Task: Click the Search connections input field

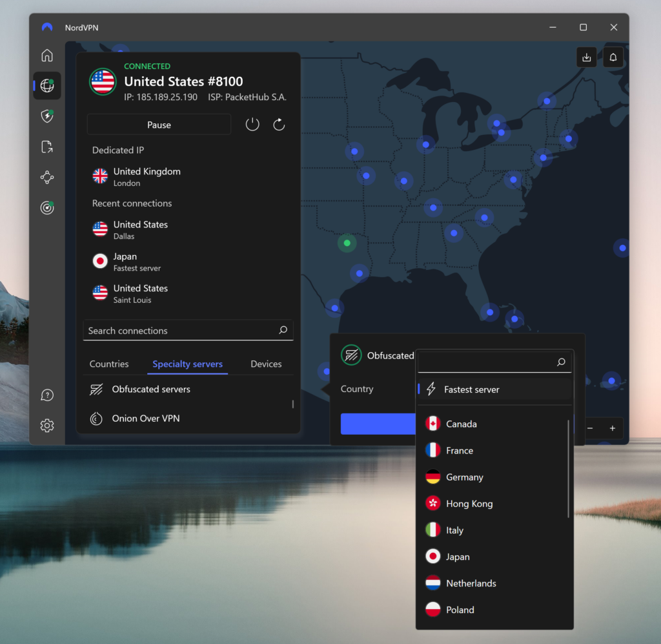Action: 188,330
